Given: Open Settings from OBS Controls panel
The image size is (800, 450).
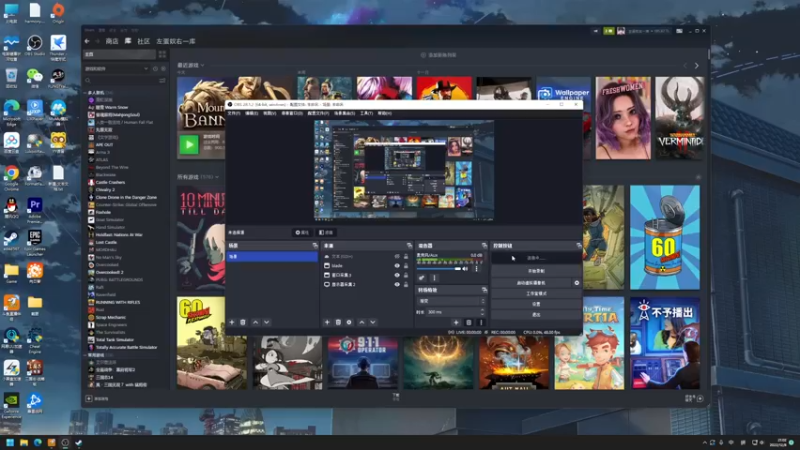Looking at the screenshot, I should (x=536, y=304).
